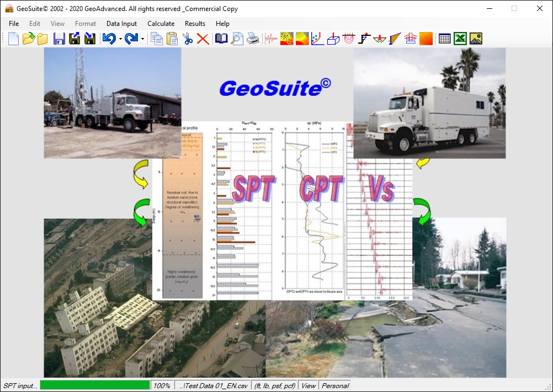Click the SPT label on the splash image

(253, 189)
